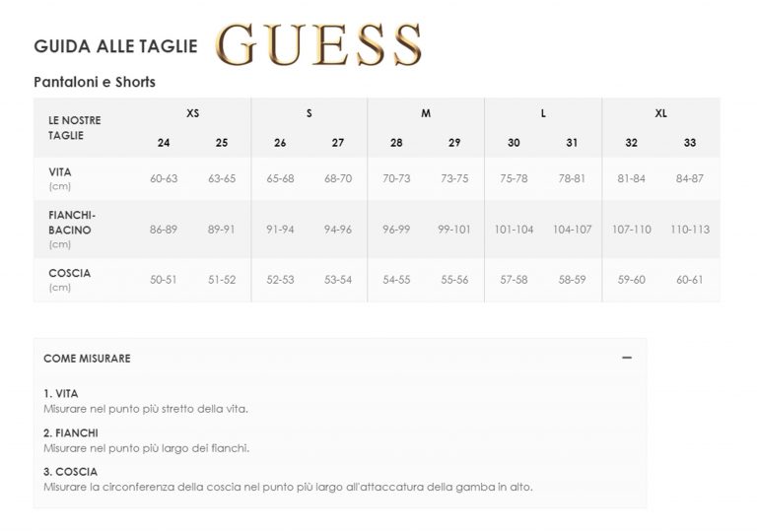Click the '1. VITA' measuring instruction
The height and width of the screenshot is (532, 757).
pyautogui.click(x=61, y=393)
